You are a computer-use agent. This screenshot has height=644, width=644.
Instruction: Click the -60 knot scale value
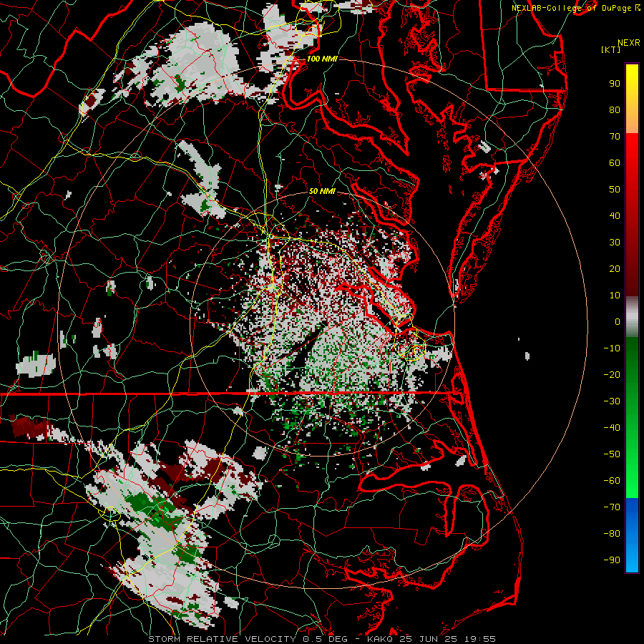tap(612, 481)
